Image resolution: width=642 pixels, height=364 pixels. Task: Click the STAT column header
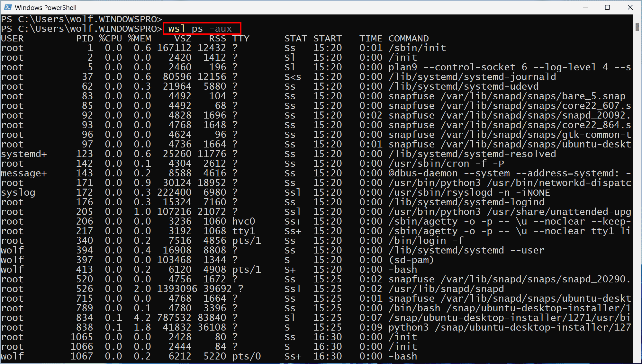click(x=295, y=38)
